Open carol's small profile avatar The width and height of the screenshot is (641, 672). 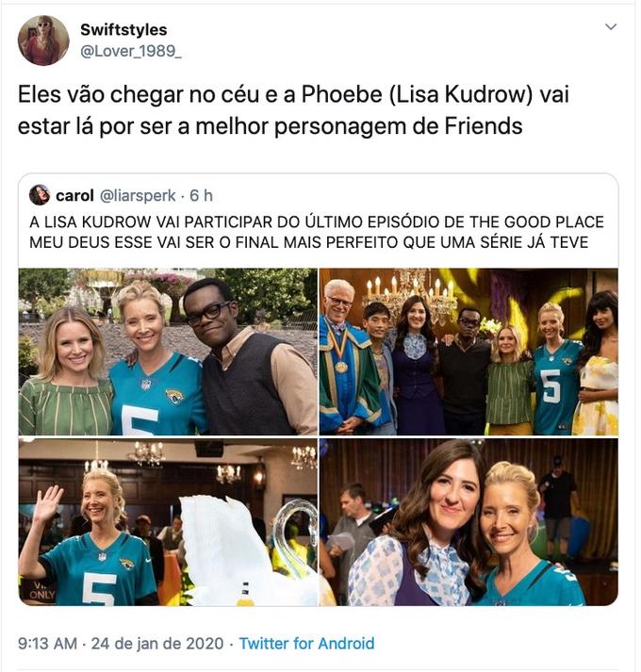(40, 195)
